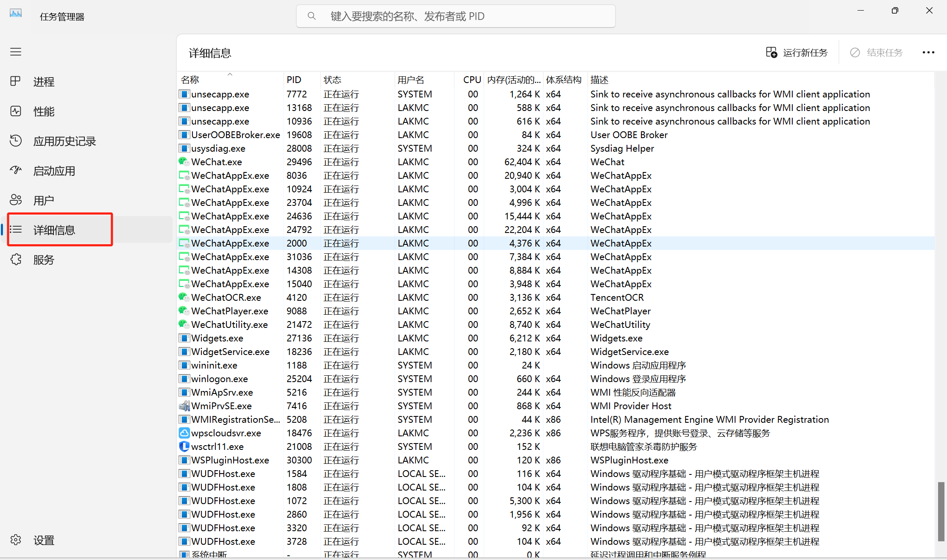Open Startup apps (启动应用) page

click(54, 171)
